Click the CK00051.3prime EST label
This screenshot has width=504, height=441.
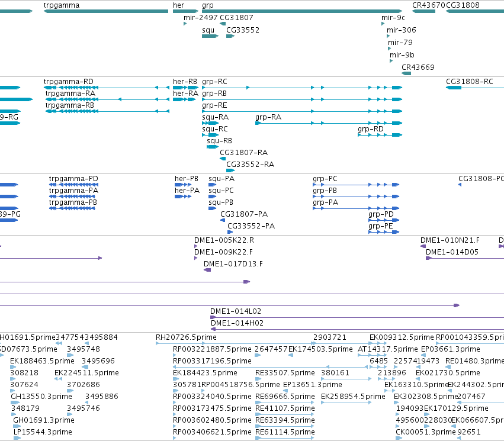(x=426, y=432)
